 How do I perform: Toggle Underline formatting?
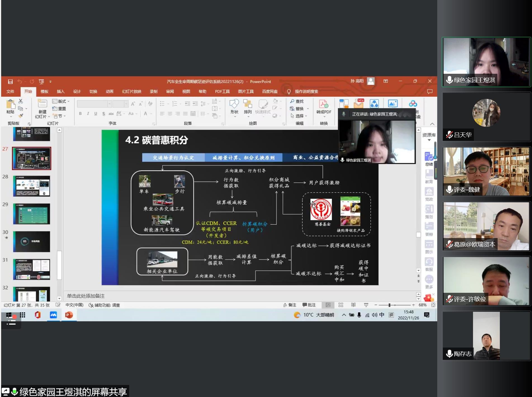coord(96,113)
